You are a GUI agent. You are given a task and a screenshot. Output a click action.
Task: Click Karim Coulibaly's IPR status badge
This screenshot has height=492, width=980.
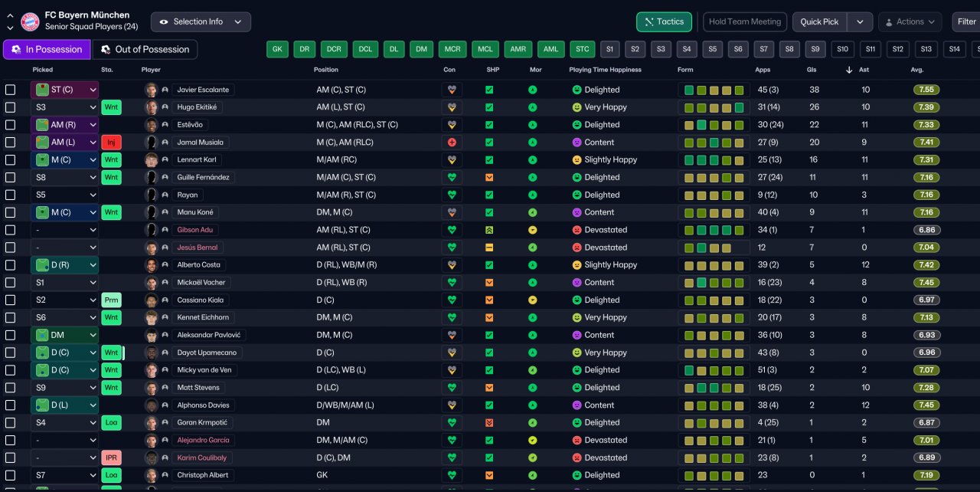(111, 458)
